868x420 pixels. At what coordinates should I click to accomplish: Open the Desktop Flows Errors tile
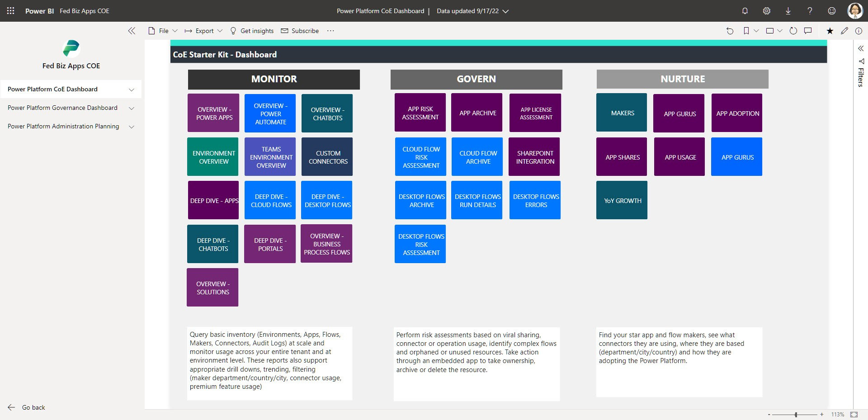(535, 200)
